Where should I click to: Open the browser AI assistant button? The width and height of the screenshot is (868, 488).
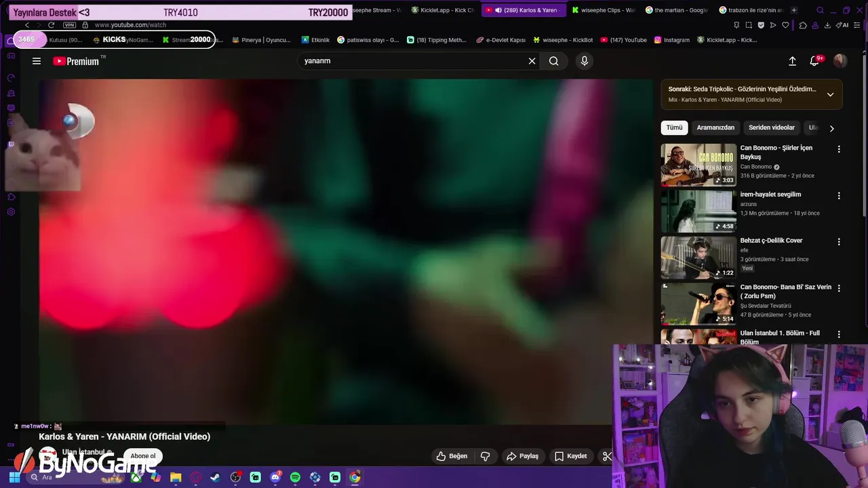click(x=843, y=25)
